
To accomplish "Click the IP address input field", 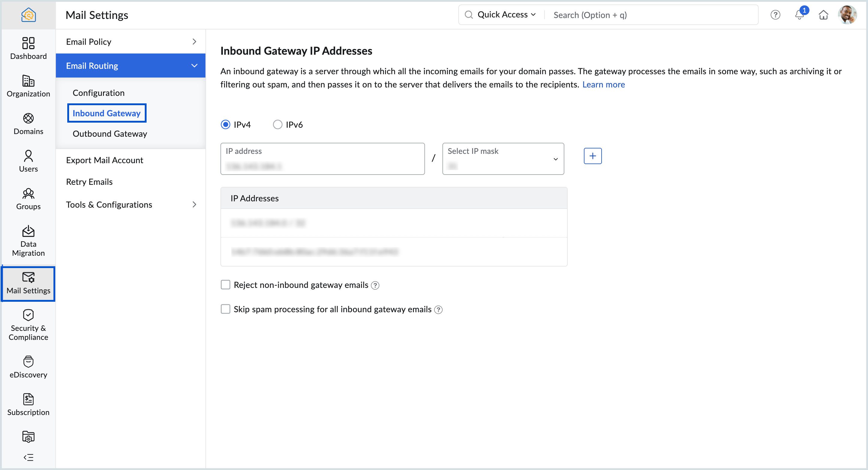I will pyautogui.click(x=323, y=159).
